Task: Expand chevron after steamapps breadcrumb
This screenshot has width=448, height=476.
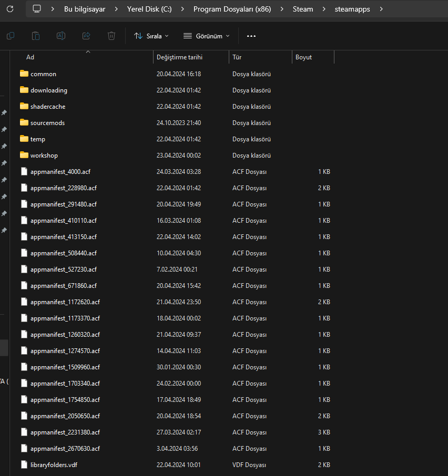Action: coord(381,9)
